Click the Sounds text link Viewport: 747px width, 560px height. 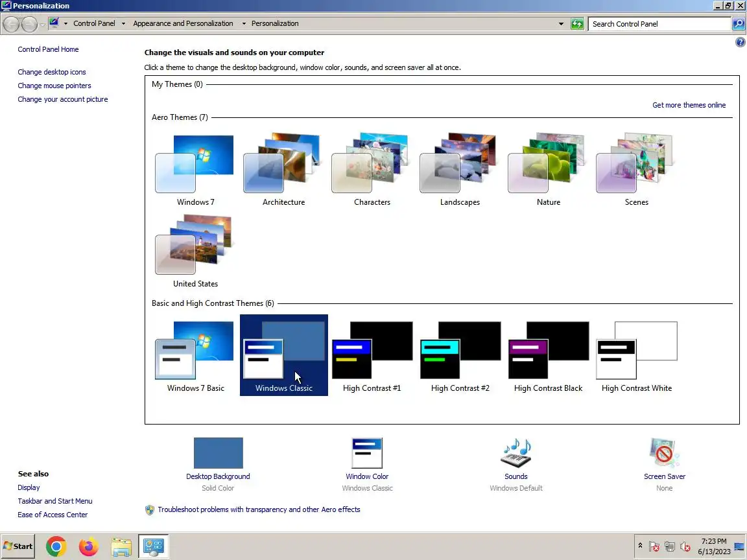[x=516, y=476]
